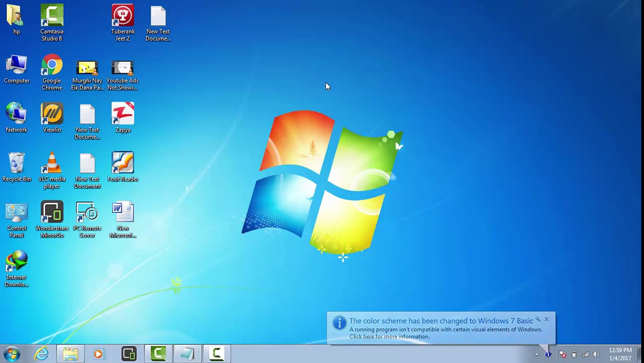Select the PC Remote Server desktop shortcut
This screenshot has width=644, height=363.
point(87,219)
